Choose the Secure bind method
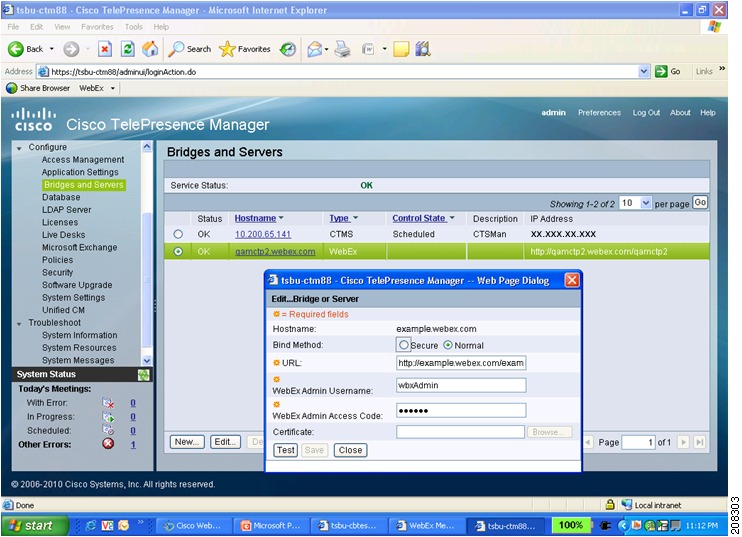 (x=403, y=345)
